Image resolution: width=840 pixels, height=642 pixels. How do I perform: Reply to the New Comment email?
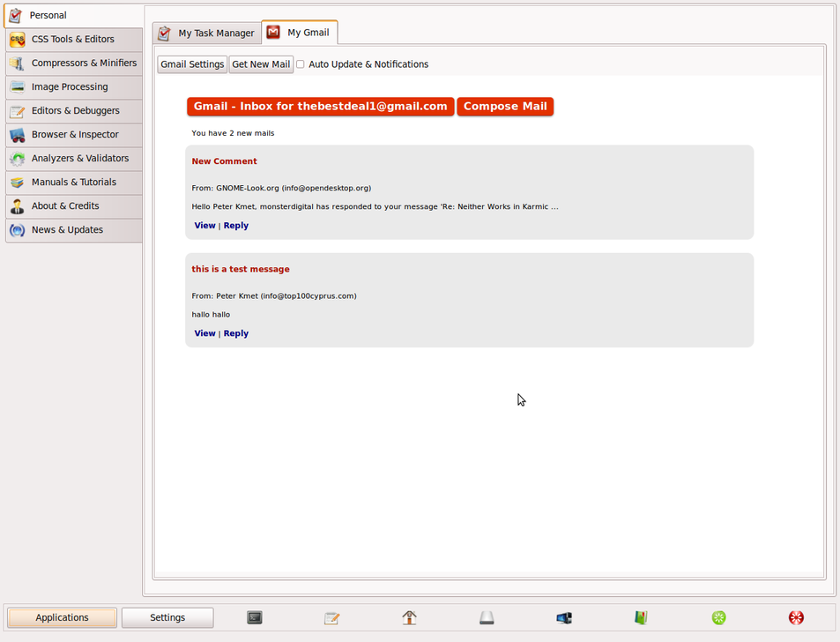pyautogui.click(x=236, y=226)
